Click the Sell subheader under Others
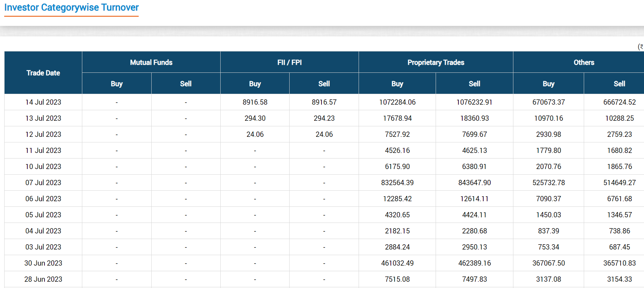 coord(619,84)
